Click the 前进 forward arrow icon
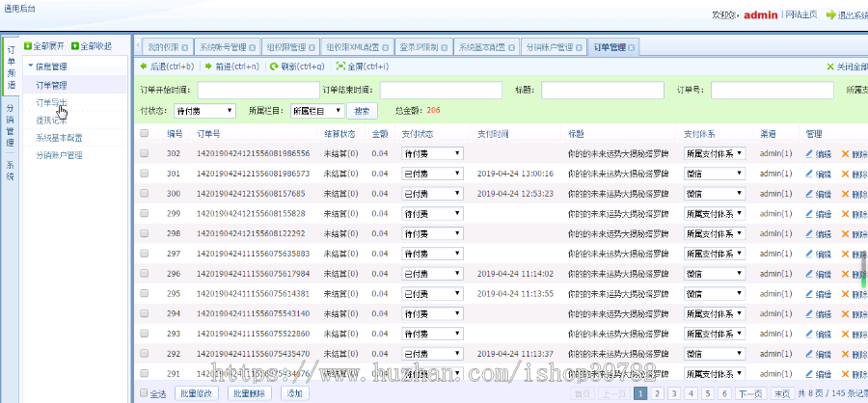 (x=208, y=67)
